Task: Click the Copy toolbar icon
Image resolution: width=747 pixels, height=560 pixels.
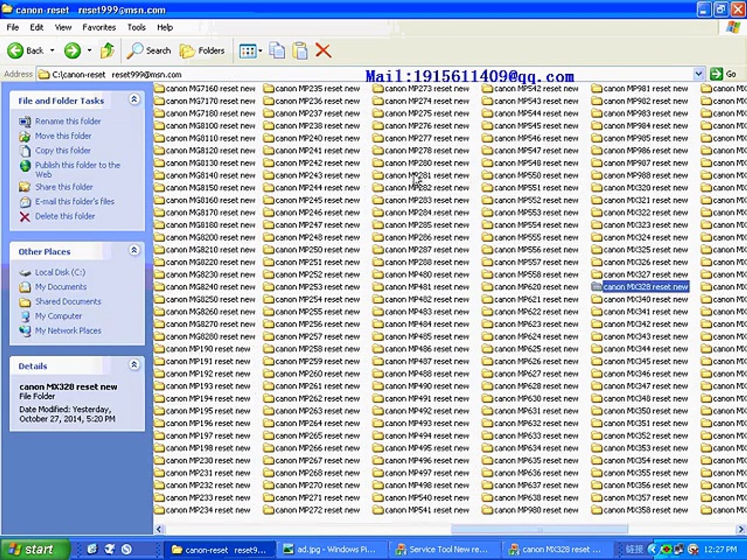Action: pos(277,50)
